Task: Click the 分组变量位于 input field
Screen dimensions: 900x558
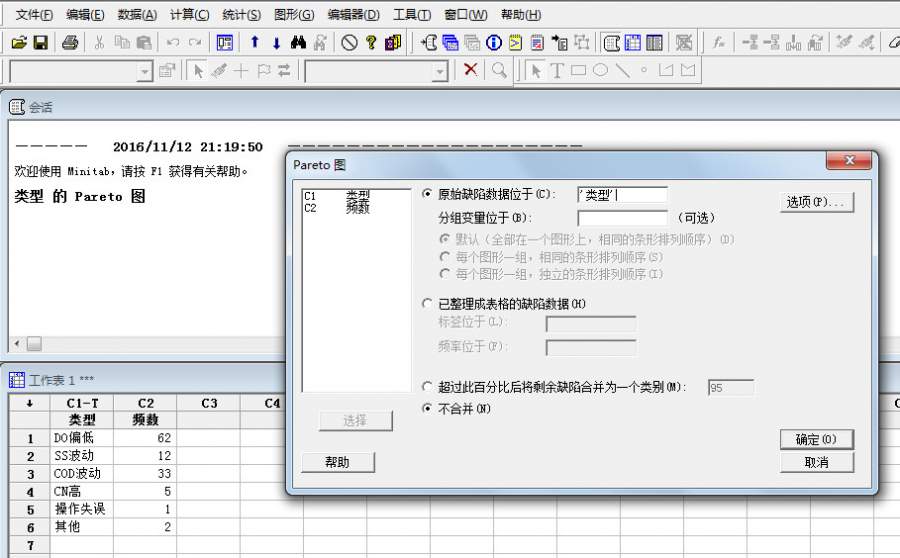Action: coord(622,218)
